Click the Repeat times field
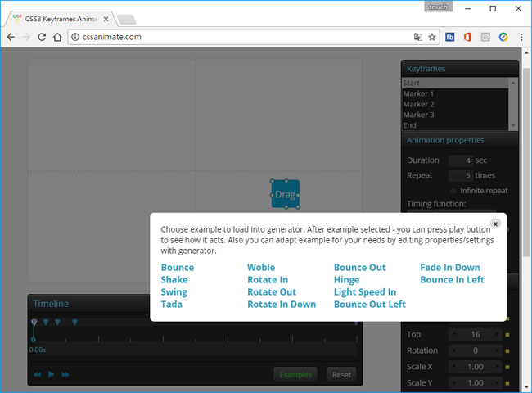This screenshot has height=393, width=532. click(461, 175)
